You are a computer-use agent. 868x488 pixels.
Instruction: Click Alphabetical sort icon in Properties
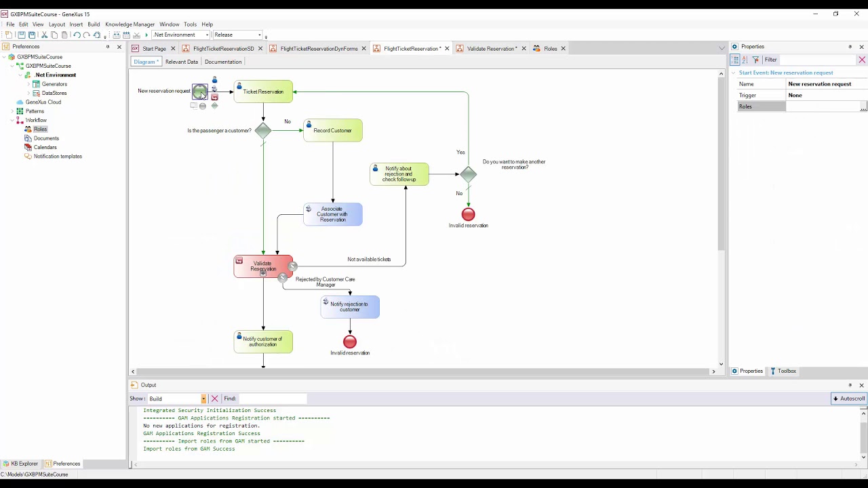coord(745,60)
